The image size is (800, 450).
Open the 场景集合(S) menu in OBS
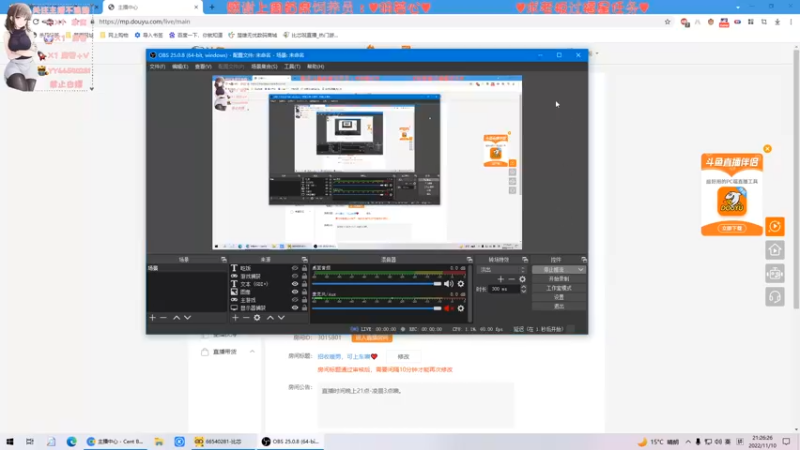(x=264, y=66)
